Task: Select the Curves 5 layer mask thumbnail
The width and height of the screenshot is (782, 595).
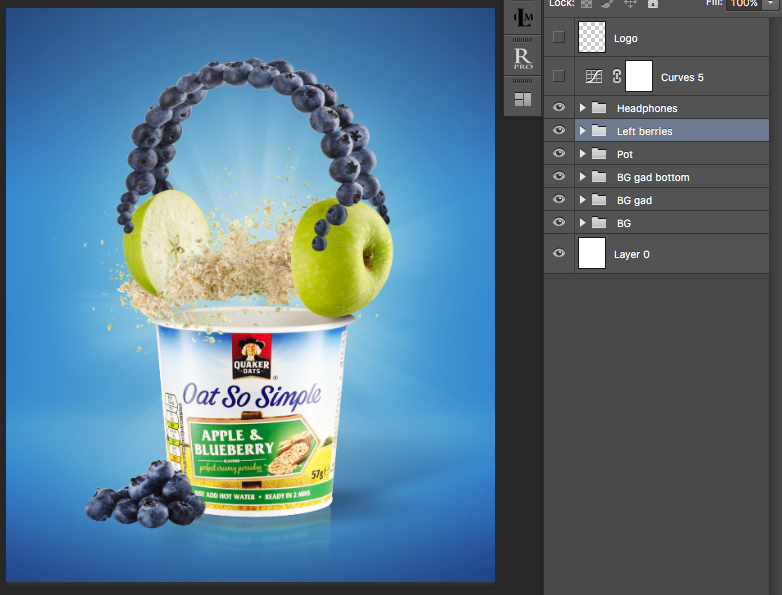Action: coord(639,76)
